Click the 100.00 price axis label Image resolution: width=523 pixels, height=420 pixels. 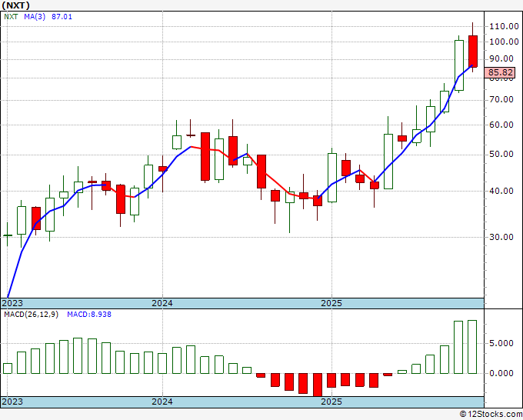point(504,42)
